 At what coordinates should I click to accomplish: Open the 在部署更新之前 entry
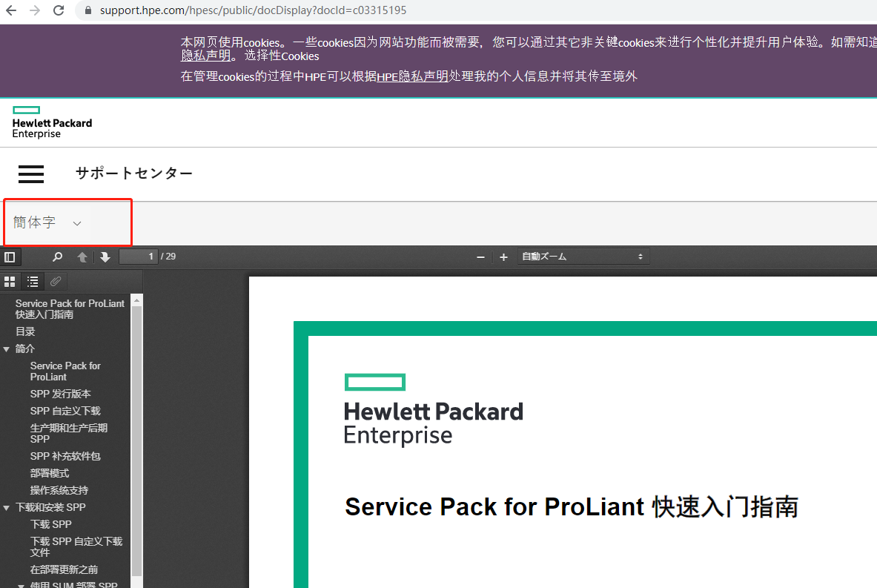tap(64, 569)
